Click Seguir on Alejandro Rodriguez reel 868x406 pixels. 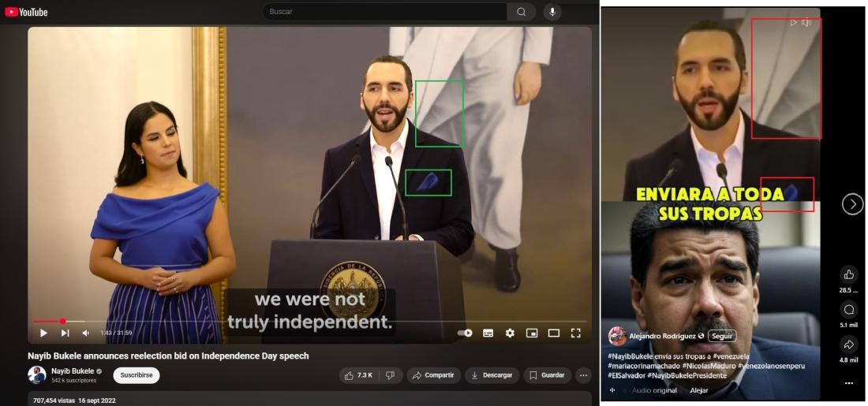point(722,336)
